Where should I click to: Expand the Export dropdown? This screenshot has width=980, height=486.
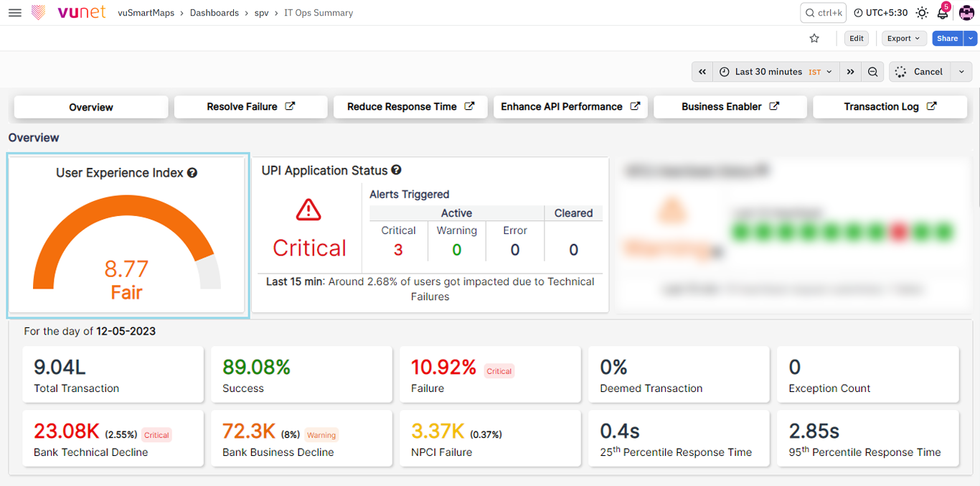point(903,39)
